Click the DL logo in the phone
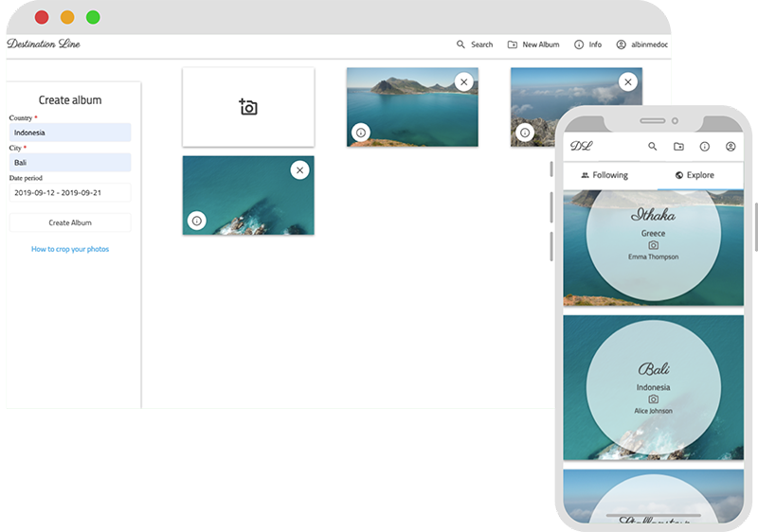Viewport: 758px width, 532px height. 581,146
